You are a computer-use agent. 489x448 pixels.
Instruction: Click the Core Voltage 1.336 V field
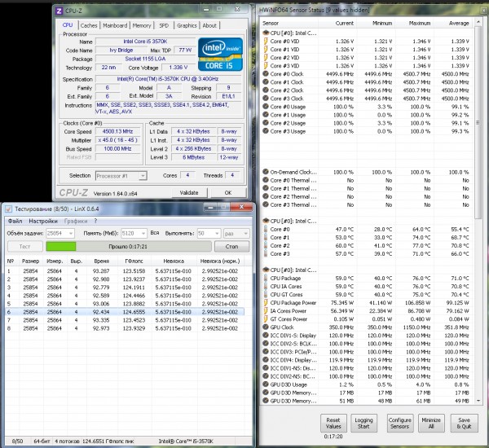point(178,68)
